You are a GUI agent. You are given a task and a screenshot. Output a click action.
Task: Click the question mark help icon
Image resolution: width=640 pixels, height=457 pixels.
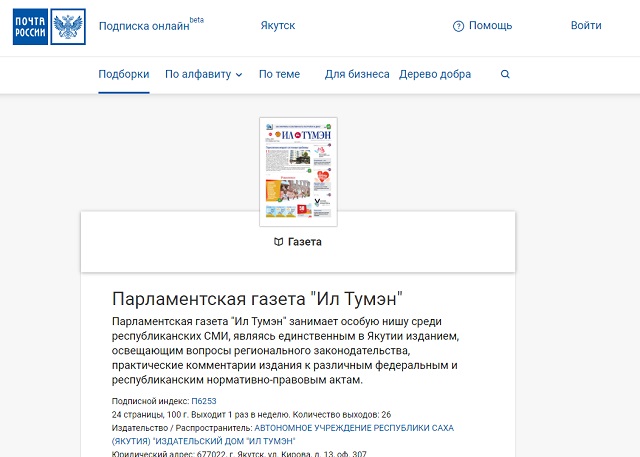point(458,27)
